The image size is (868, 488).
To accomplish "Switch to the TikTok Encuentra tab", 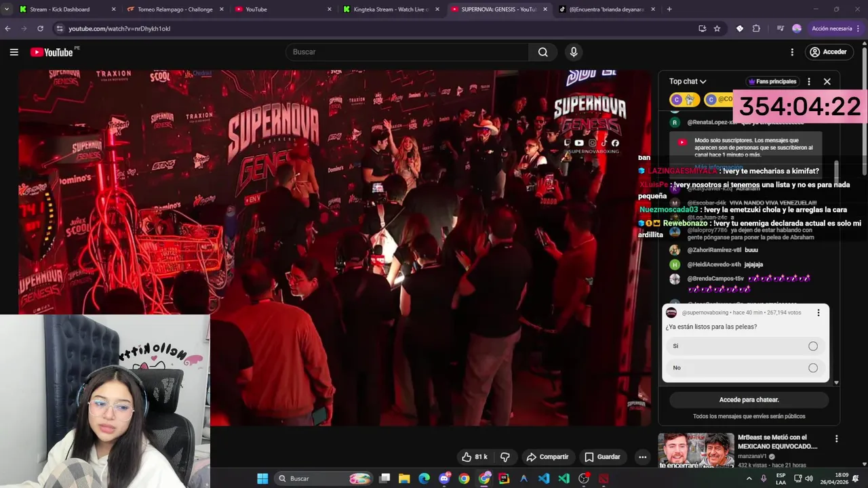I will pos(606,9).
